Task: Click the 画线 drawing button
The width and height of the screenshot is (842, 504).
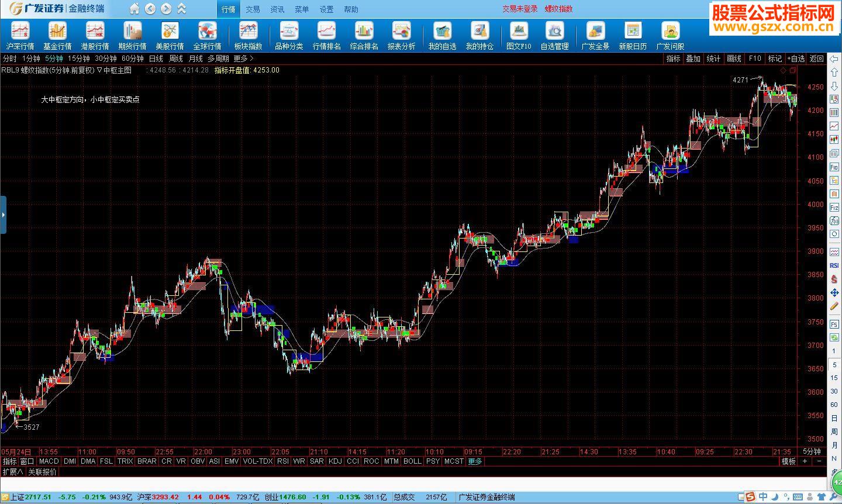Action: 734,58
